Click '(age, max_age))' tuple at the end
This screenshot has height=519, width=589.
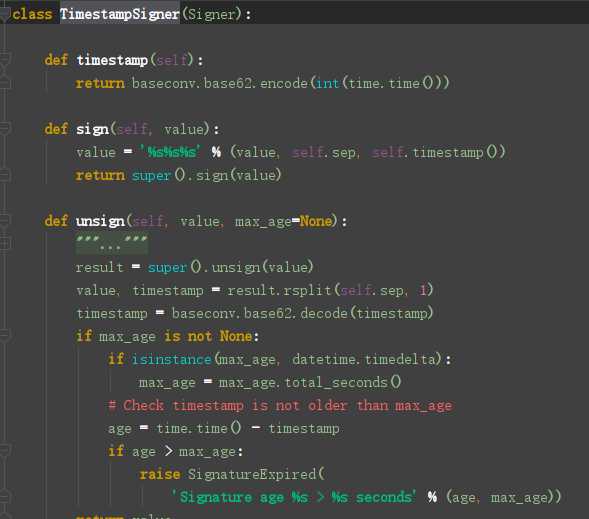pos(504,497)
